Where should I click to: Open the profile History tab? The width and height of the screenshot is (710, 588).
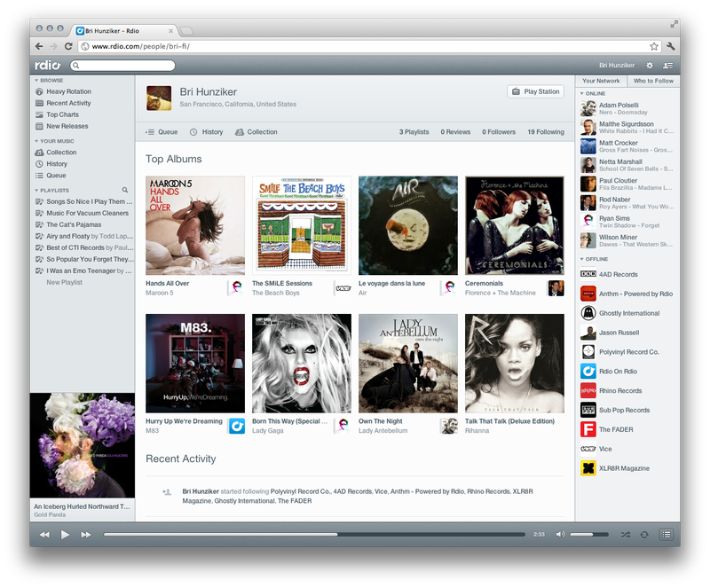click(206, 132)
